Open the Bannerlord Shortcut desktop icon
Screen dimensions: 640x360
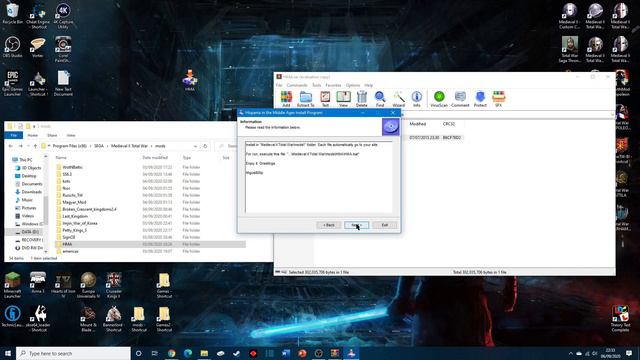click(x=113, y=319)
